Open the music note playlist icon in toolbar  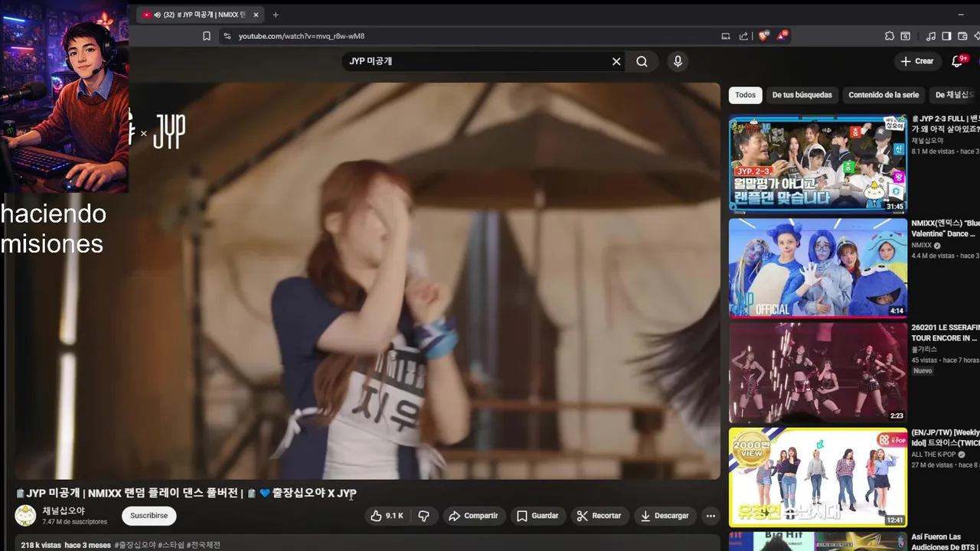(x=931, y=36)
